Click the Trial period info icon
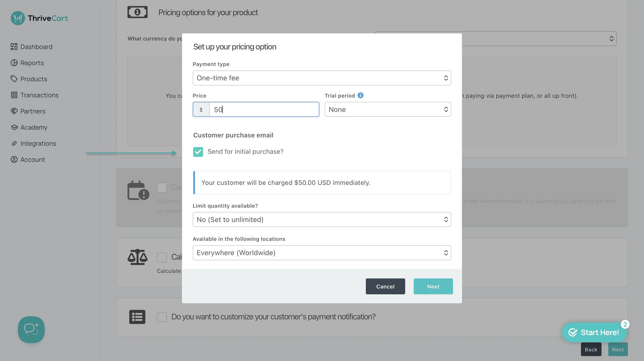 pyautogui.click(x=360, y=95)
